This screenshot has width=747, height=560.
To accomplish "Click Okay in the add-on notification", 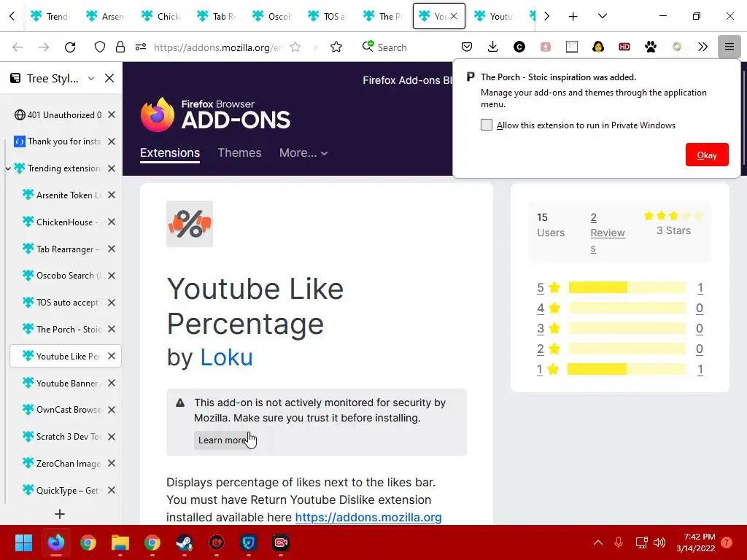I will (x=707, y=155).
